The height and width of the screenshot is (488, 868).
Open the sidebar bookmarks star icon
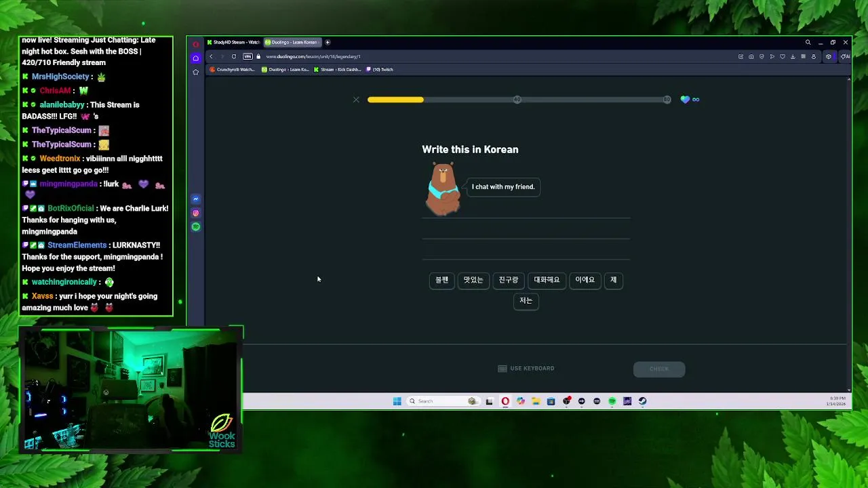click(196, 72)
